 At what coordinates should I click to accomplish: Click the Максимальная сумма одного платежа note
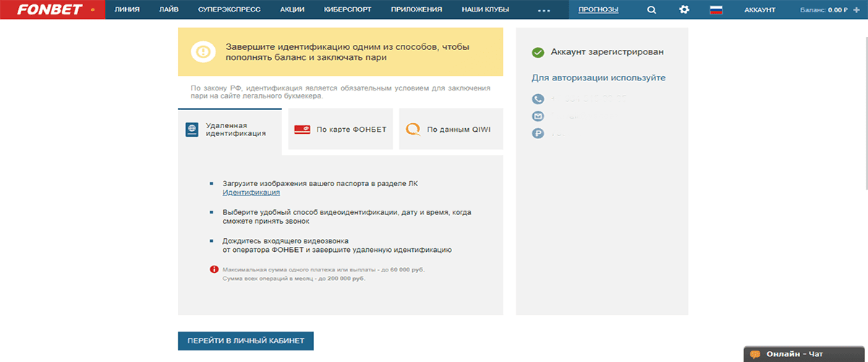[x=324, y=269]
